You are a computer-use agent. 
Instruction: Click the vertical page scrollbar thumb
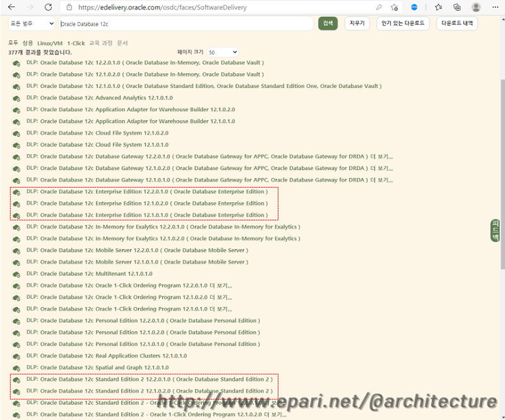pos(502,174)
